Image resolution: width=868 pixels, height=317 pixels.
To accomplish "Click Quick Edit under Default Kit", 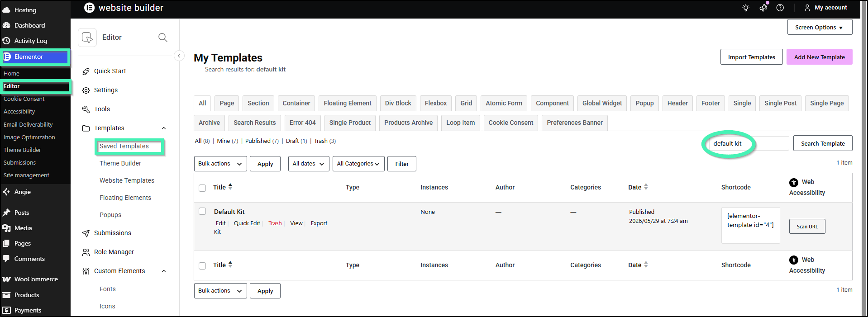I will [x=247, y=223].
